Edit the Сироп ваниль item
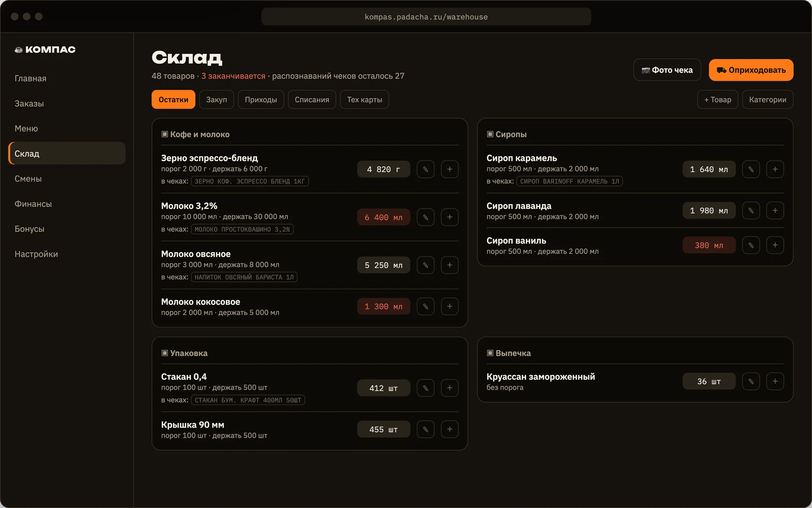812x508 pixels. tap(751, 245)
